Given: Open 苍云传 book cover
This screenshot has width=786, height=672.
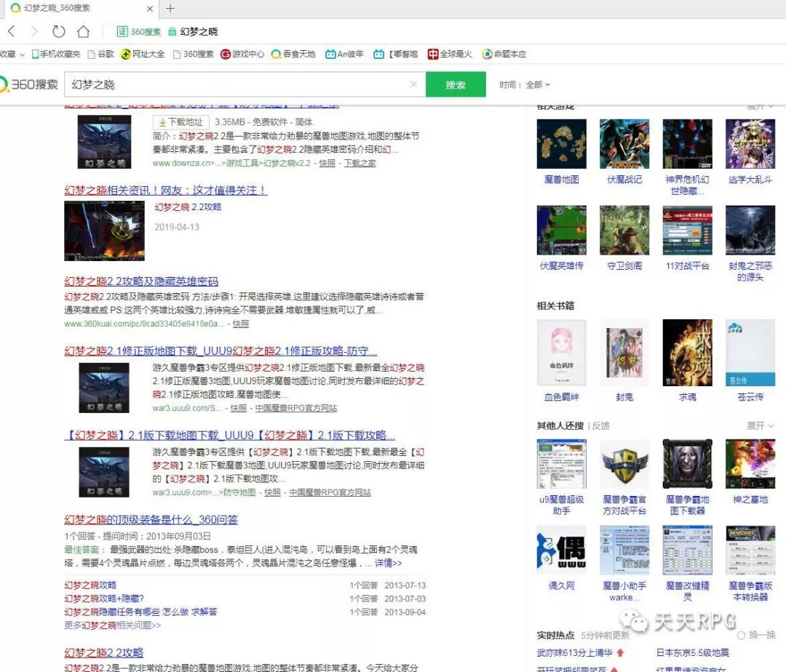Looking at the screenshot, I should pyautogui.click(x=750, y=353).
